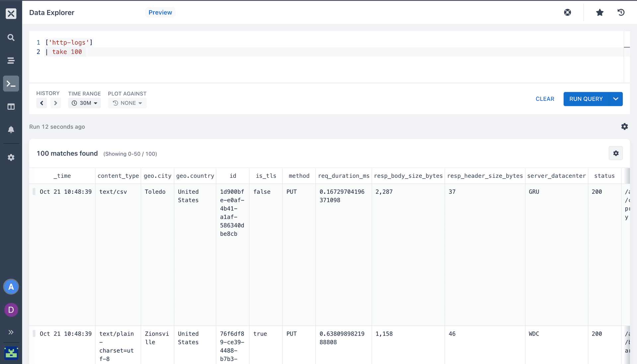This screenshot has width=637, height=364.
Task: Run the query with the Run Query button
Action: (586, 99)
